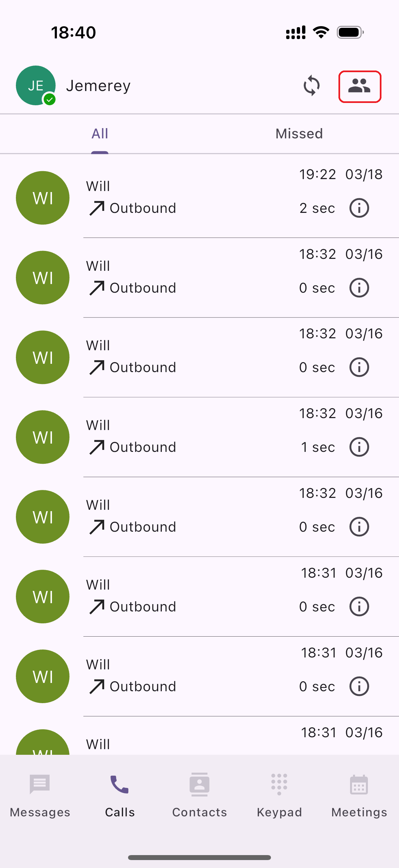Switch to the Missed calls tab
This screenshot has width=399, height=868.
pos(299,134)
